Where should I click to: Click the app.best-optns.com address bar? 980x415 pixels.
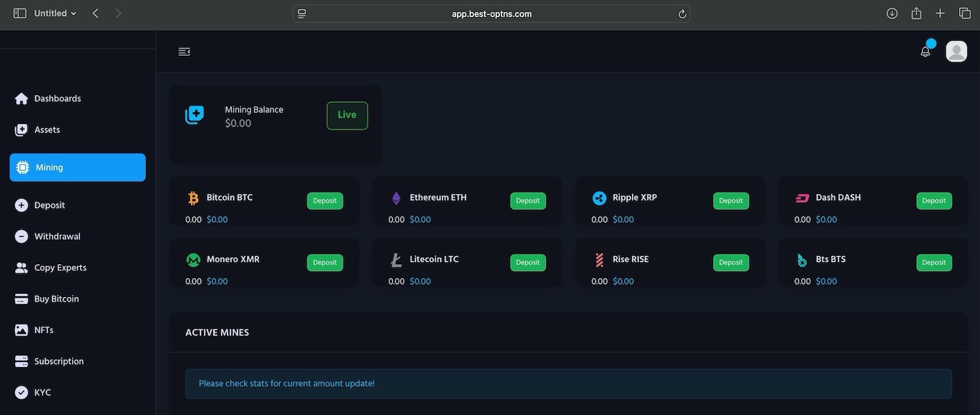[492, 14]
